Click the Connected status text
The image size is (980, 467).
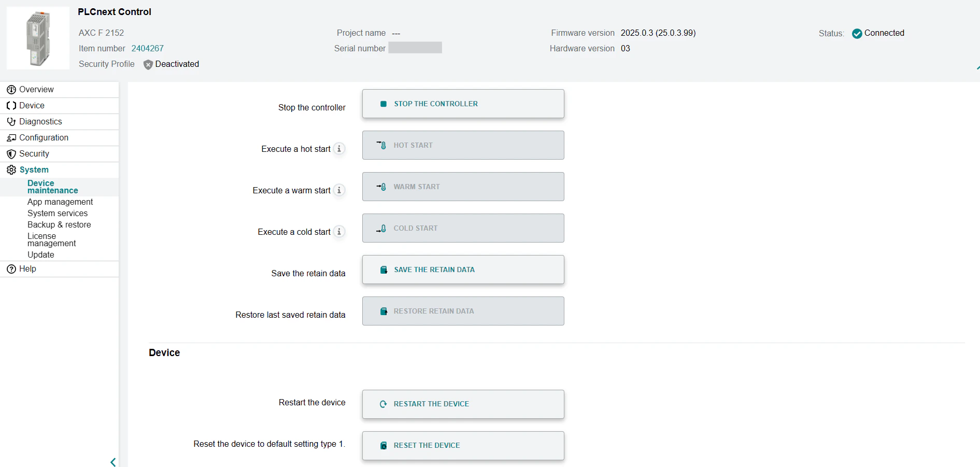(884, 33)
